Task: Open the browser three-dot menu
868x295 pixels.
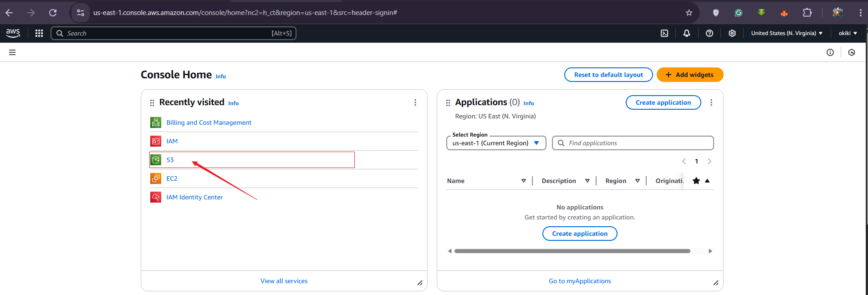Action: tap(860, 13)
